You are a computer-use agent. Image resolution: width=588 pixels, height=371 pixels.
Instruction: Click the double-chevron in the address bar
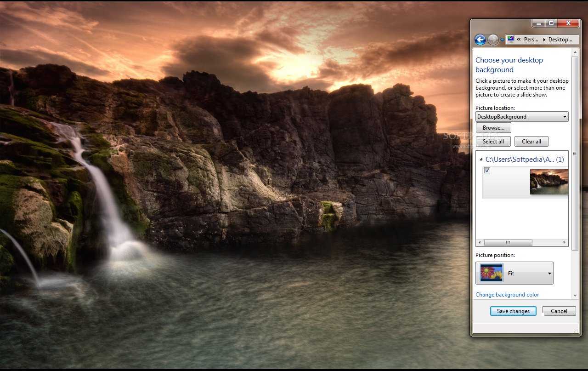coord(519,40)
